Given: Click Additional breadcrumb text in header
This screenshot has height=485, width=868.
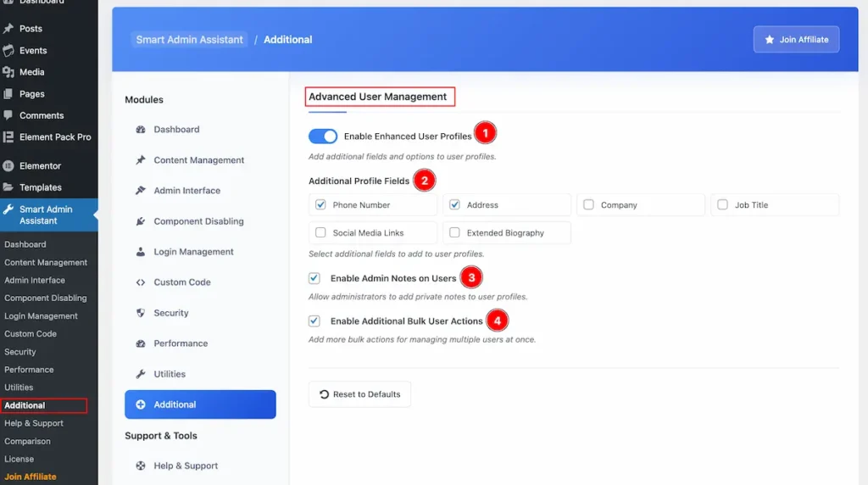Looking at the screenshot, I should 288,39.
